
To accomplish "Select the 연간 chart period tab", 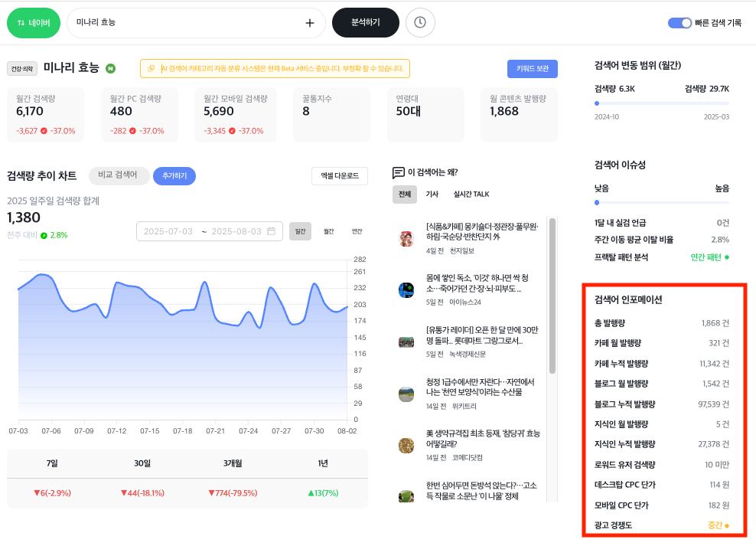I will (x=357, y=231).
